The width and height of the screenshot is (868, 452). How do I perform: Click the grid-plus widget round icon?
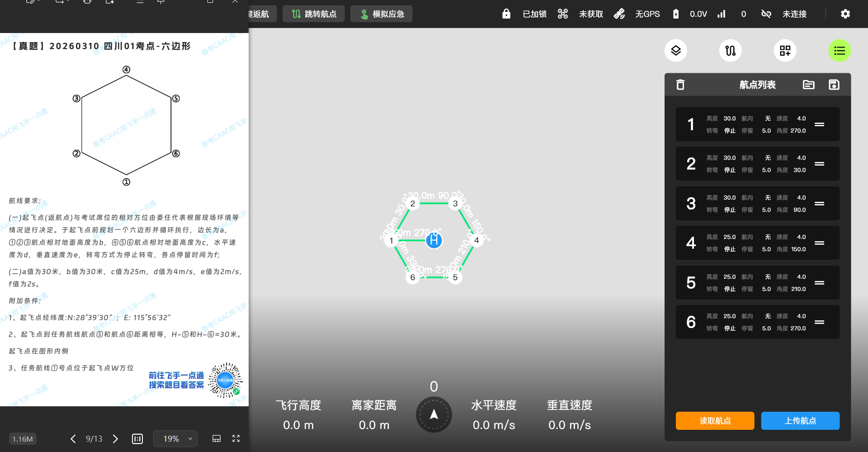785,51
